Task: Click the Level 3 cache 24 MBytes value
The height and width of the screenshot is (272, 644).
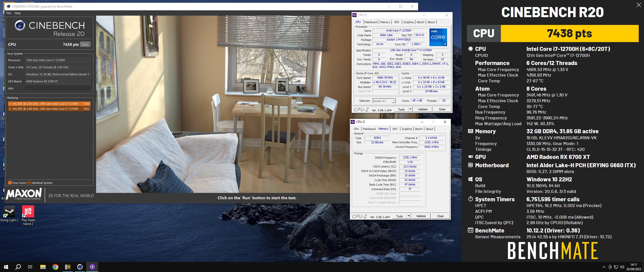Action: (431, 91)
